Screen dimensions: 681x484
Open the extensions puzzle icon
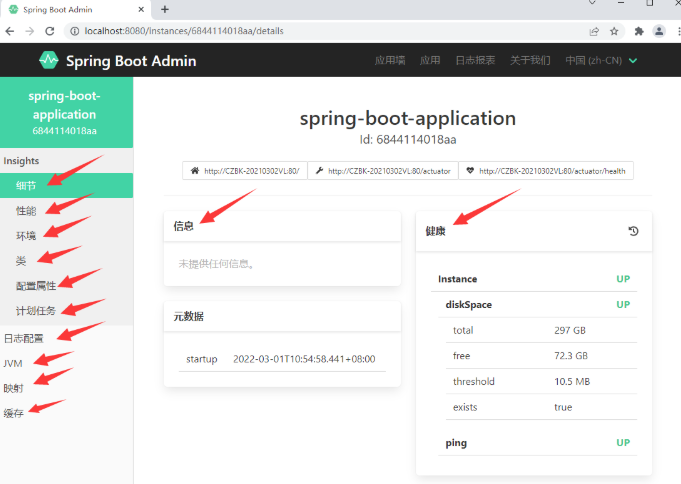tap(638, 31)
